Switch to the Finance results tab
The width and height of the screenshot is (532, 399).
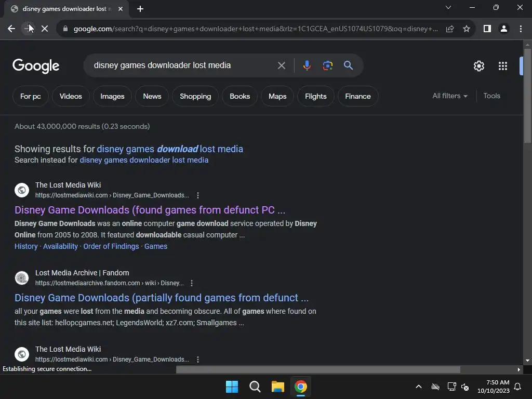click(357, 96)
